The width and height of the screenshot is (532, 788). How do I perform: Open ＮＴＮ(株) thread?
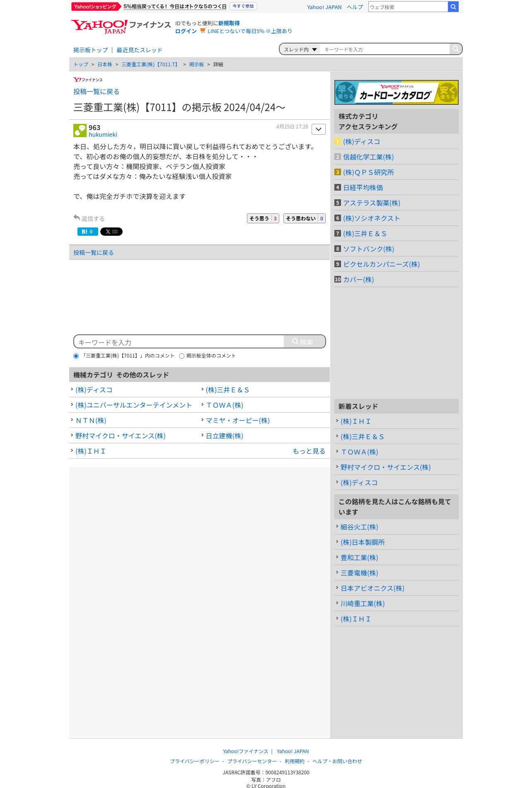(x=91, y=421)
